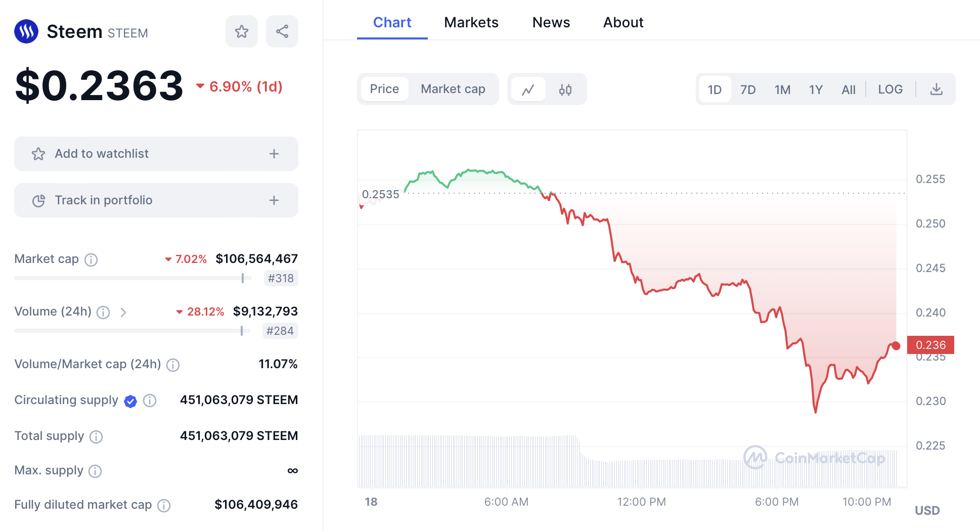
Task: Click current price marker on chart
Action: pyautogui.click(x=896, y=346)
